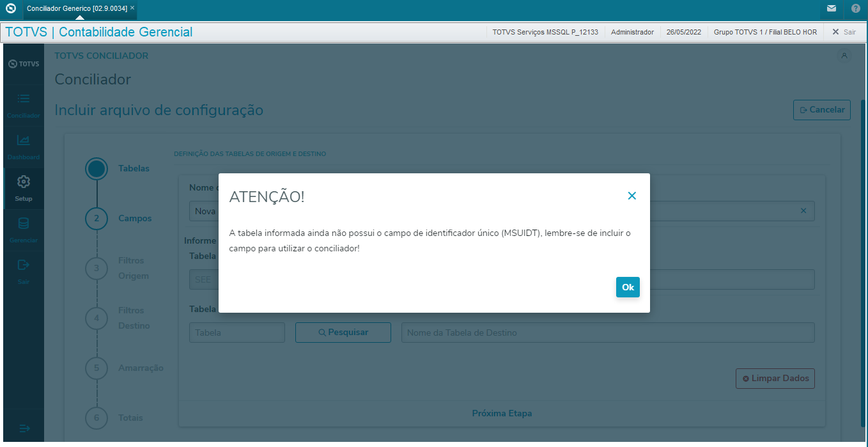Image resolution: width=868 pixels, height=447 pixels.
Task: Click the origin table field showing SEE
Action: pos(204,279)
